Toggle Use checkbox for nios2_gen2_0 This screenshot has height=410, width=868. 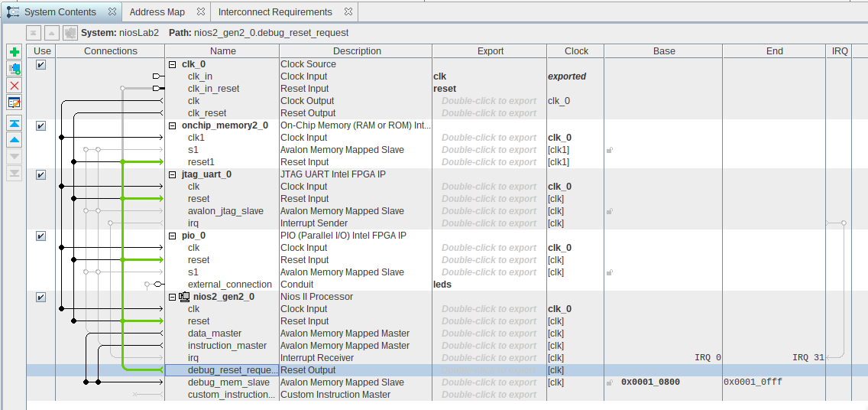pos(40,297)
